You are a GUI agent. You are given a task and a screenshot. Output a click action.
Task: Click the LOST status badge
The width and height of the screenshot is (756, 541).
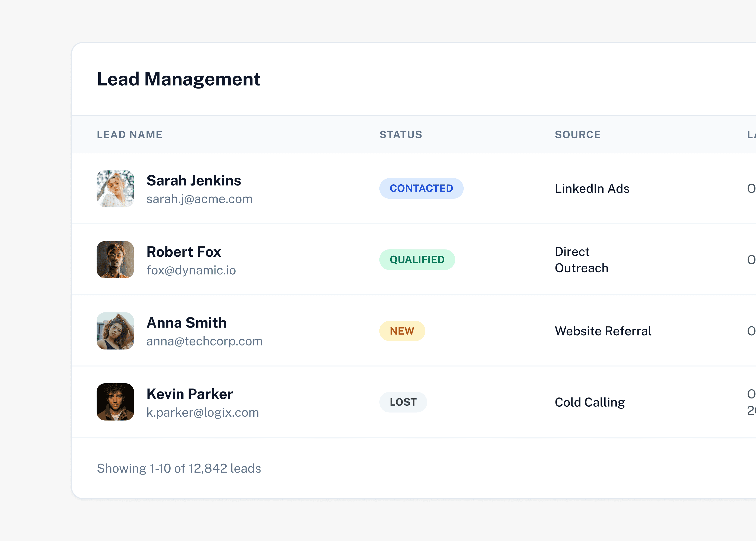pyautogui.click(x=403, y=402)
